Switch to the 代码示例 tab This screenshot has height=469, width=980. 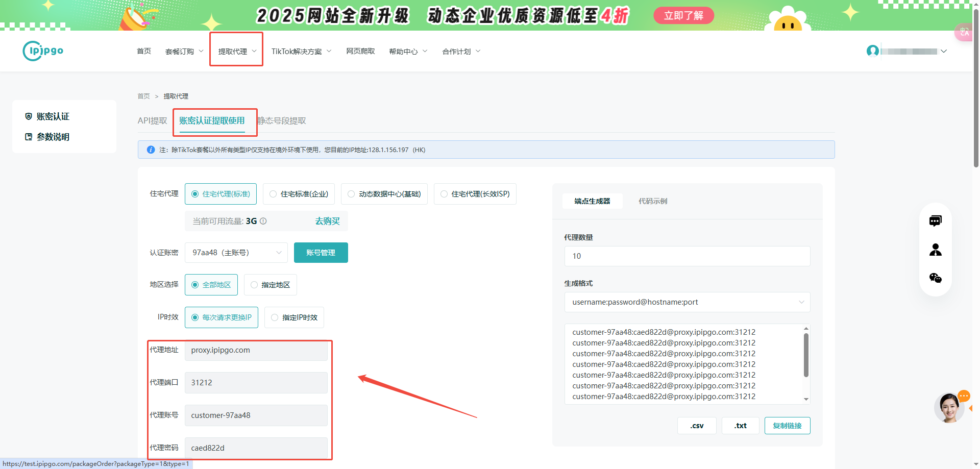click(x=653, y=201)
